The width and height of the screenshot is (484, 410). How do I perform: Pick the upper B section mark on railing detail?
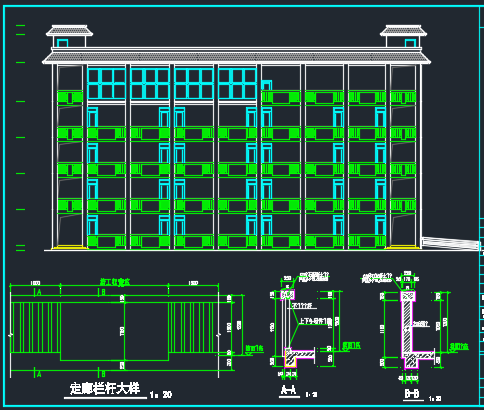pos(103,292)
